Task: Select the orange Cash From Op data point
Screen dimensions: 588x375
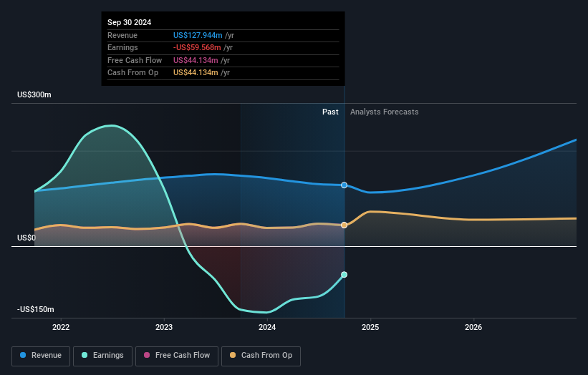Action: [x=344, y=225]
